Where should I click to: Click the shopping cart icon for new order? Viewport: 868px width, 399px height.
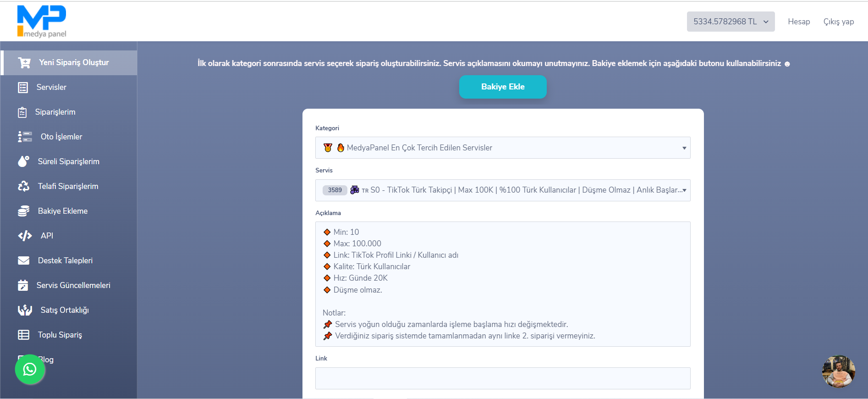pos(24,63)
